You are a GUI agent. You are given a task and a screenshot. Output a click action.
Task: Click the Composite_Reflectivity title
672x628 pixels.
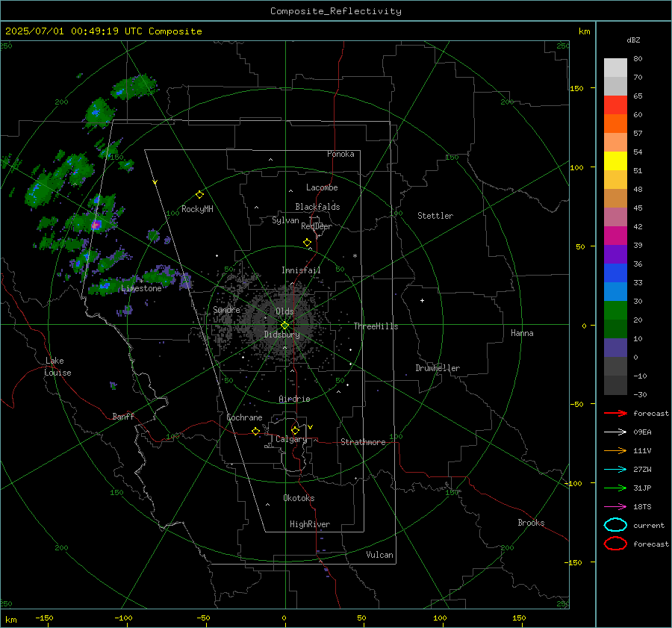[x=336, y=11]
